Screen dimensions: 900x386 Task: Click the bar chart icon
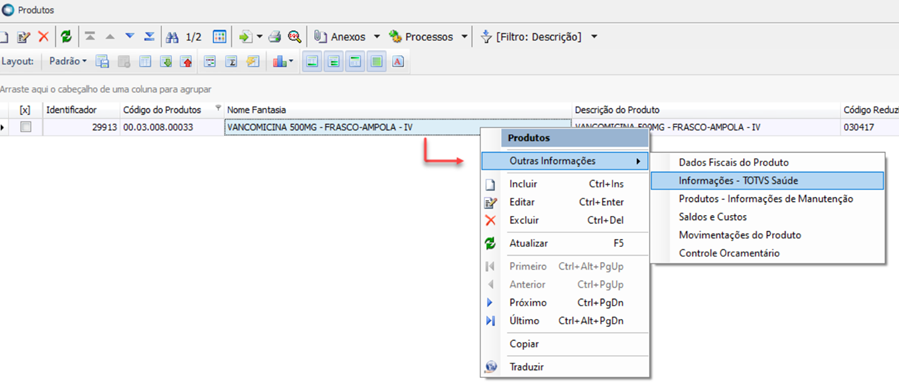click(280, 61)
